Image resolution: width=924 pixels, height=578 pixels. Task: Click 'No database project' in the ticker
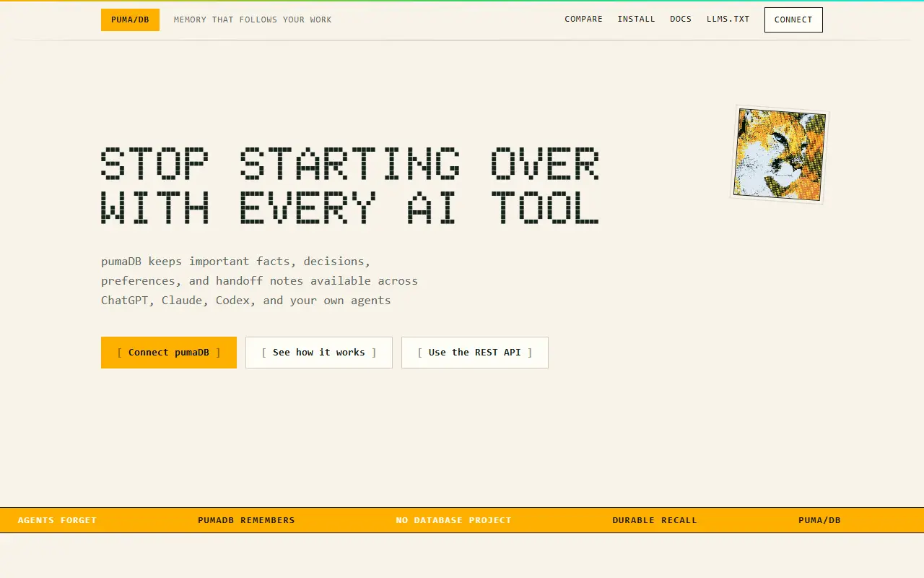coord(453,520)
